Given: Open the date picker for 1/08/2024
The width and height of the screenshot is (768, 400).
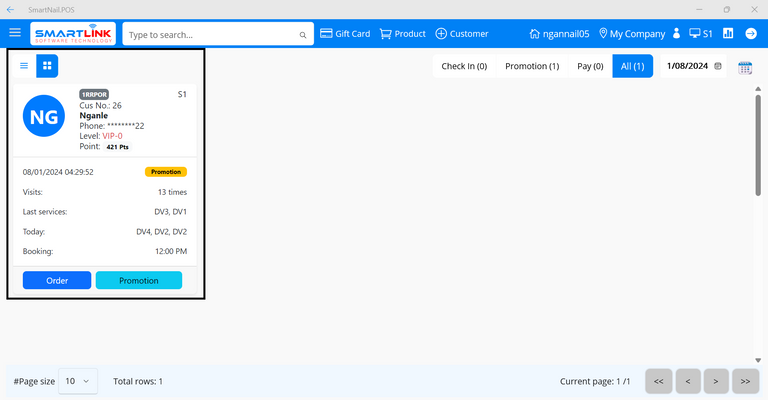Looking at the screenshot, I should [x=718, y=67].
